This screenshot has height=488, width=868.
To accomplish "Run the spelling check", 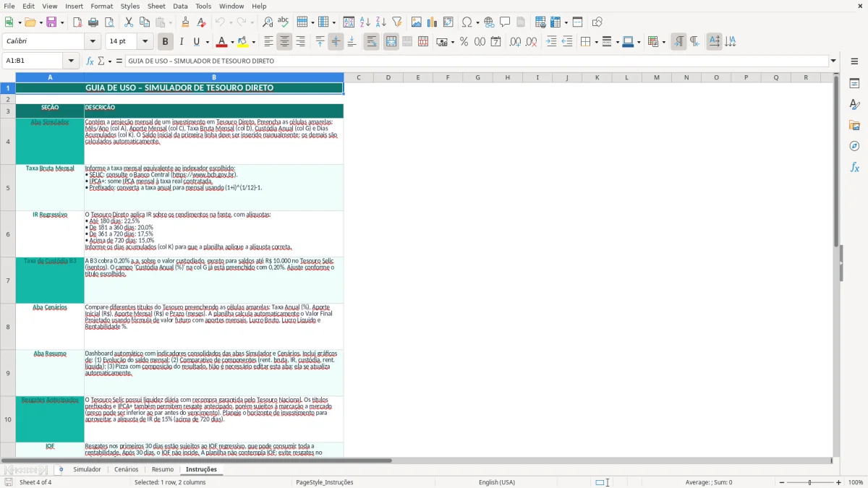I will [x=283, y=22].
